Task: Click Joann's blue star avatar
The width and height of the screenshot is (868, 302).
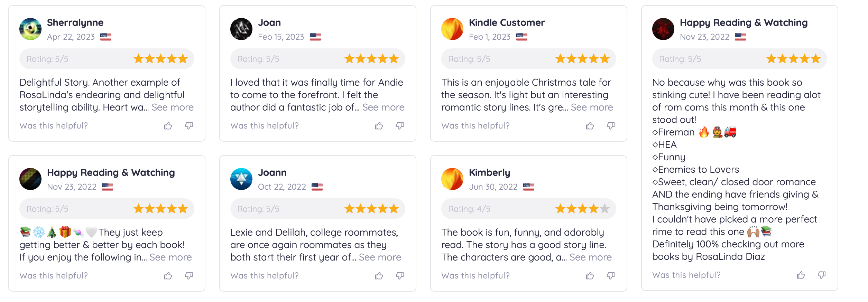Action: (x=241, y=179)
